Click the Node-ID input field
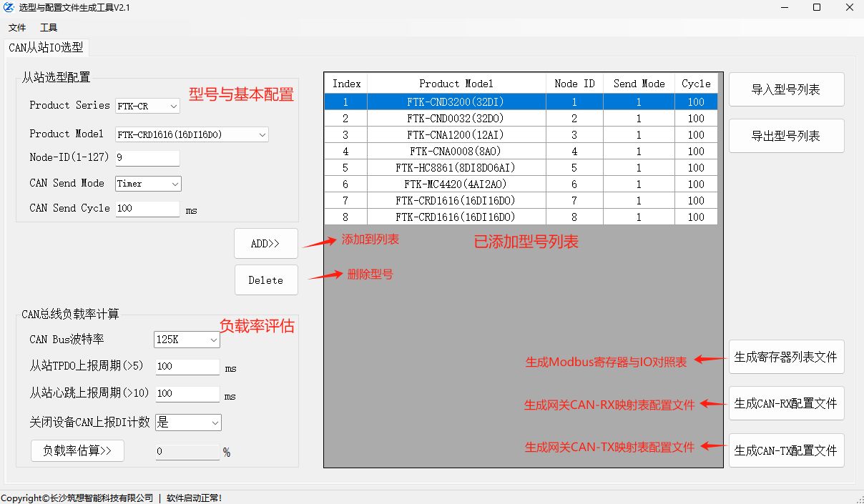The height and width of the screenshot is (504, 864). pos(147,158)
